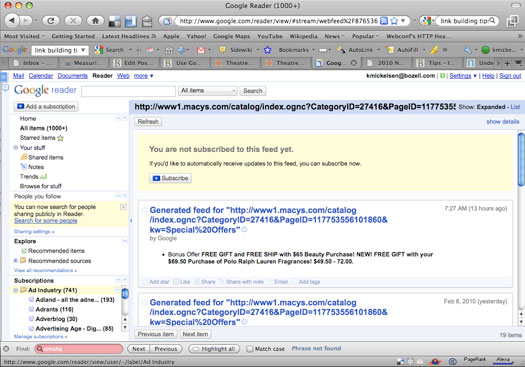
Task: Click the Sign out link
Action: point(510,76)
